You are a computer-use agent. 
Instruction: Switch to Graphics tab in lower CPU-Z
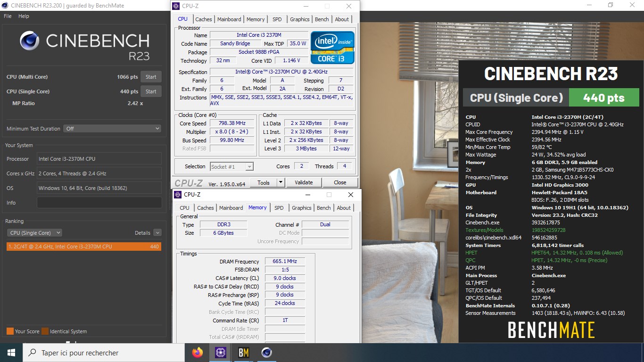click(x=302, y=208)
